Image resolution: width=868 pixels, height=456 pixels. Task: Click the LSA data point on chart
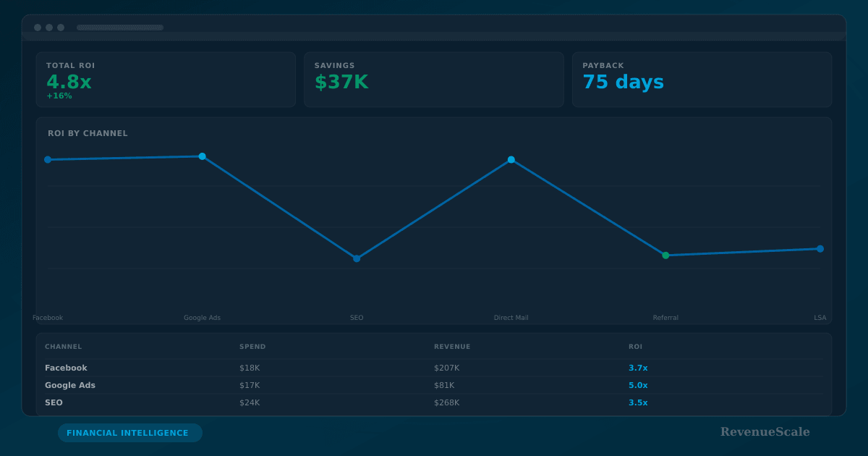pyautogui.click(x=820, y=249)
